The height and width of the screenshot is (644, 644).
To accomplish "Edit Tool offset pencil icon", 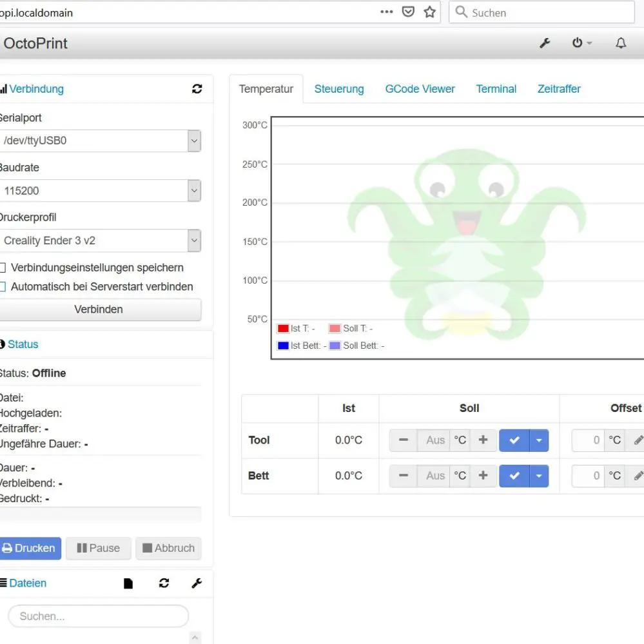I will pyautogui.click(x=637, y=440).
